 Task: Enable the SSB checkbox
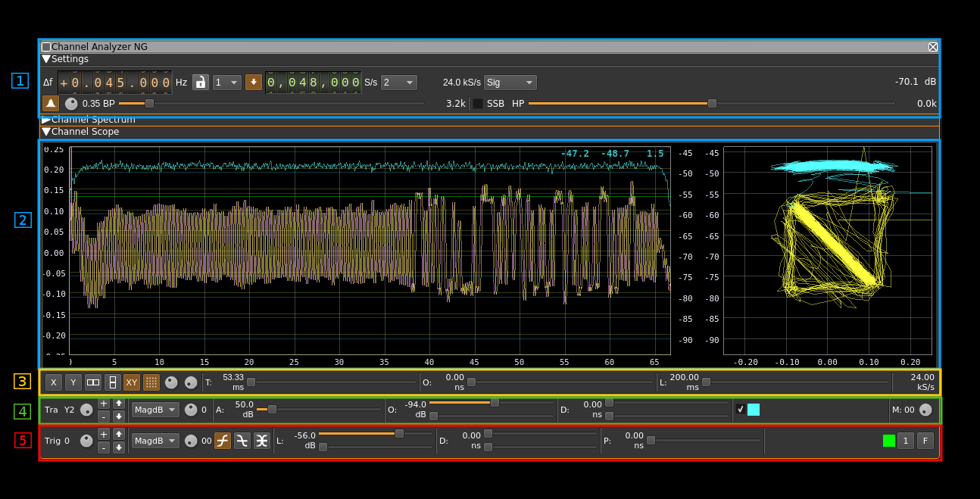(478, 104)
